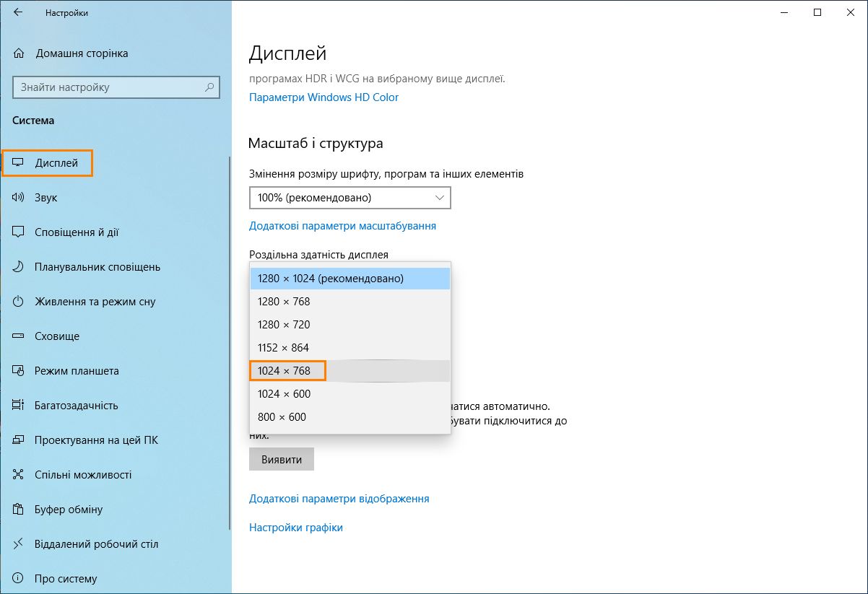868x594 pixels.
Task: Click the notification icon for Сповіщення й дії
Action: click(x=19, y=232)
